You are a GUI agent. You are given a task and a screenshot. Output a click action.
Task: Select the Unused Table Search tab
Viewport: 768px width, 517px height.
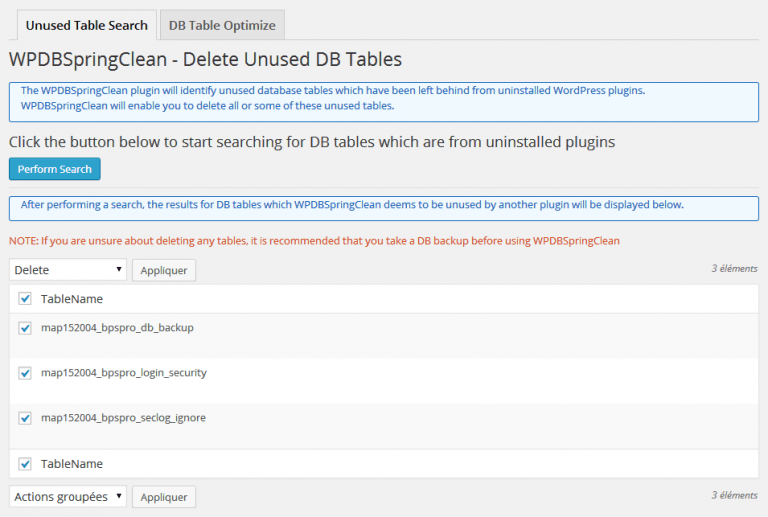coord(87,25)
